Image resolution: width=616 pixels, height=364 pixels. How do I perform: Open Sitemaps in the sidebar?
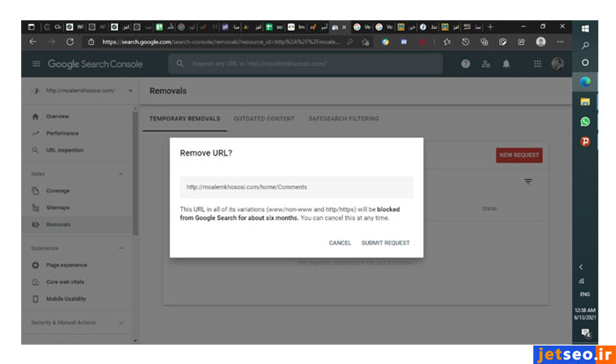point(58,207)
